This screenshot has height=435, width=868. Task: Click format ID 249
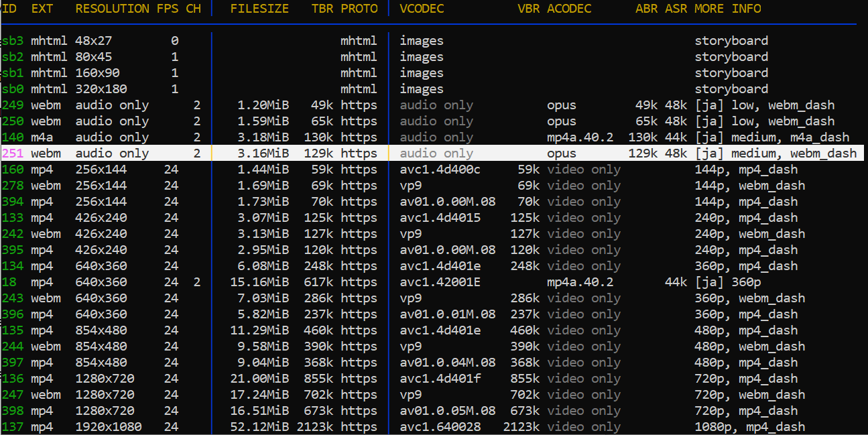coord(13,105)
